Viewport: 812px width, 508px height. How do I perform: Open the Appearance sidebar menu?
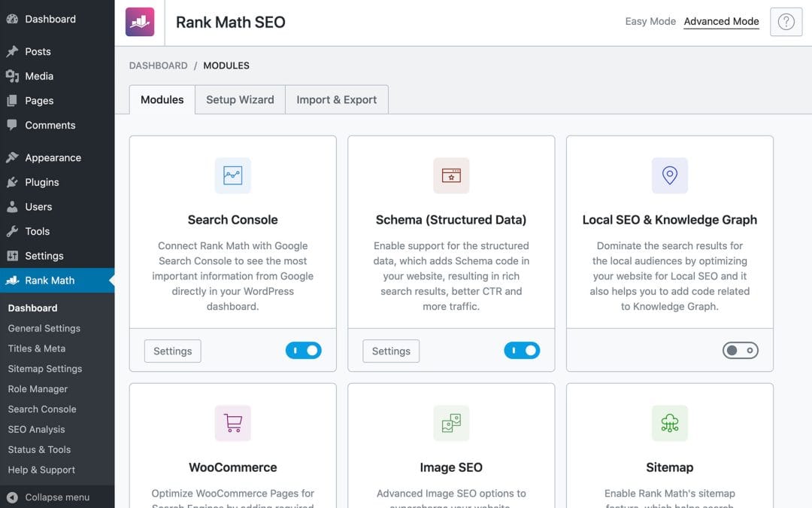click(53, 158)
